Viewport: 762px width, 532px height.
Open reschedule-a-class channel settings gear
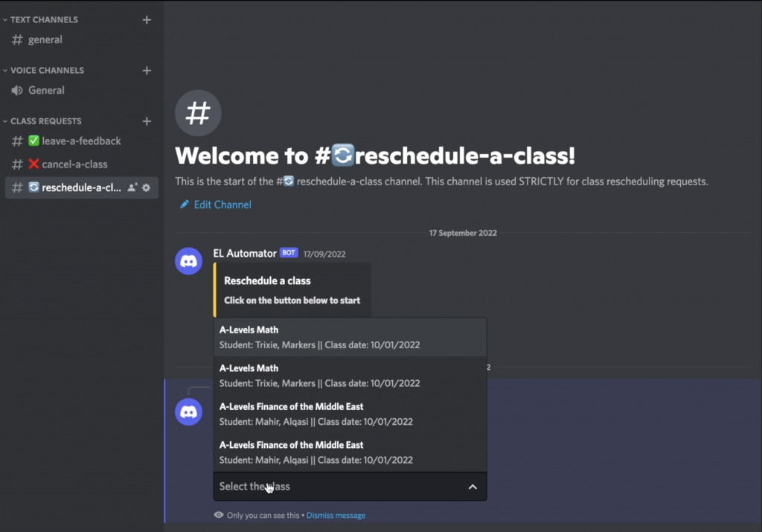click(147, 188)
